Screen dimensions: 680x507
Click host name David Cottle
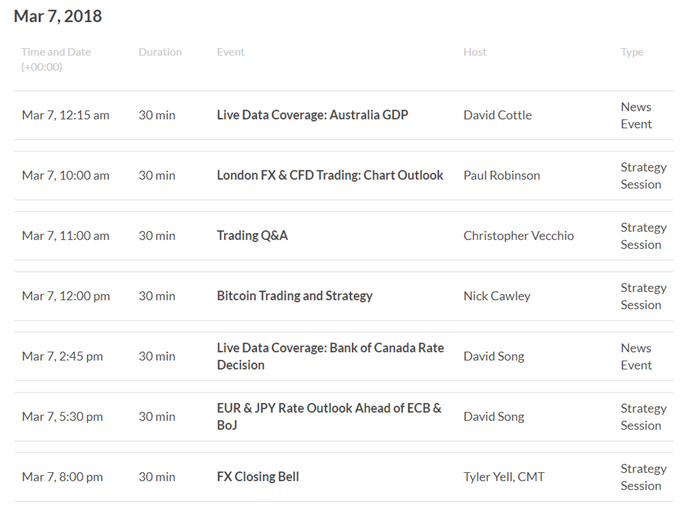point(497,115)
